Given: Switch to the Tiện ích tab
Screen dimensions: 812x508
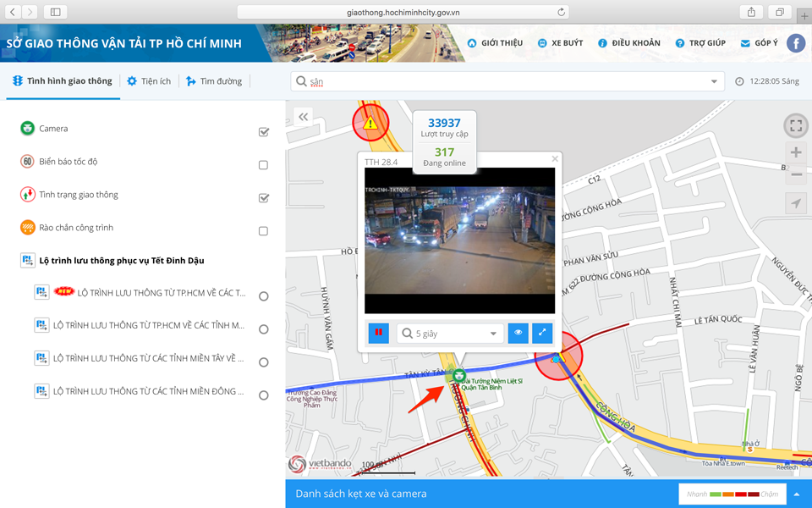Looking at the screenshot, I should (x=149, y=81).
